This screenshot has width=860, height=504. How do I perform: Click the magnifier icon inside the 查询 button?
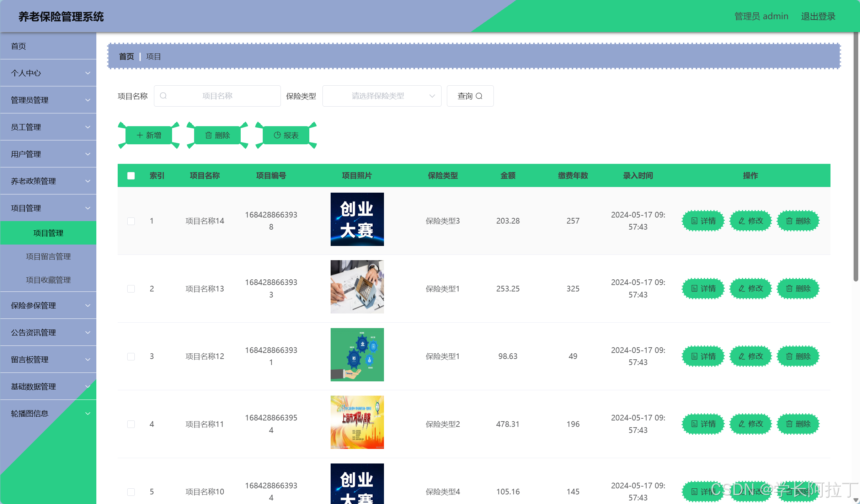click(480, 96)
